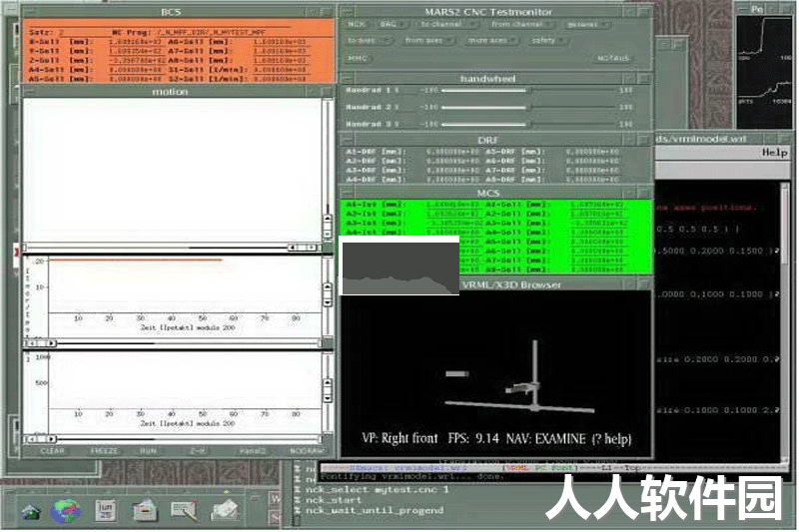Click the 'NAV: EXAMINE' status text
This screenshot has width=799, height=532.
pyautogui.click(x=546, y=438)
